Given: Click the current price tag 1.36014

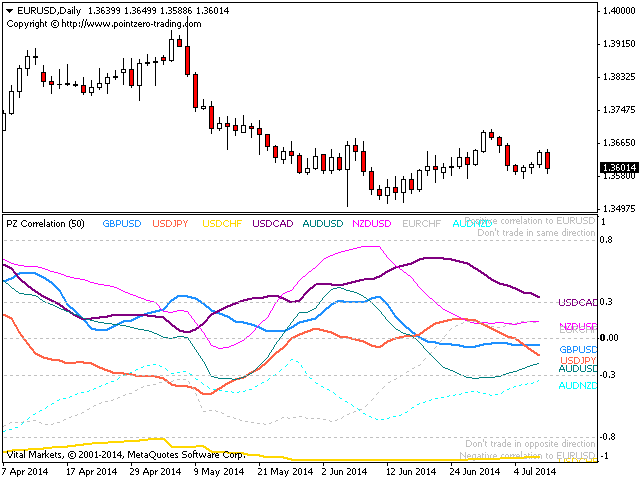Looking at the screenshot, I should click(617, 168).
